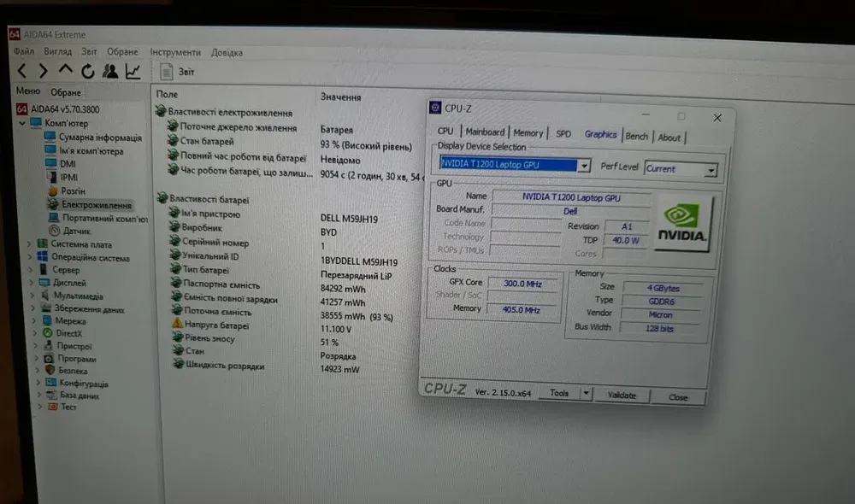Open Сумарна інформація in the tree
This screenshot has width=855, height=504.
pyautogui.click(x=99, y=138)
